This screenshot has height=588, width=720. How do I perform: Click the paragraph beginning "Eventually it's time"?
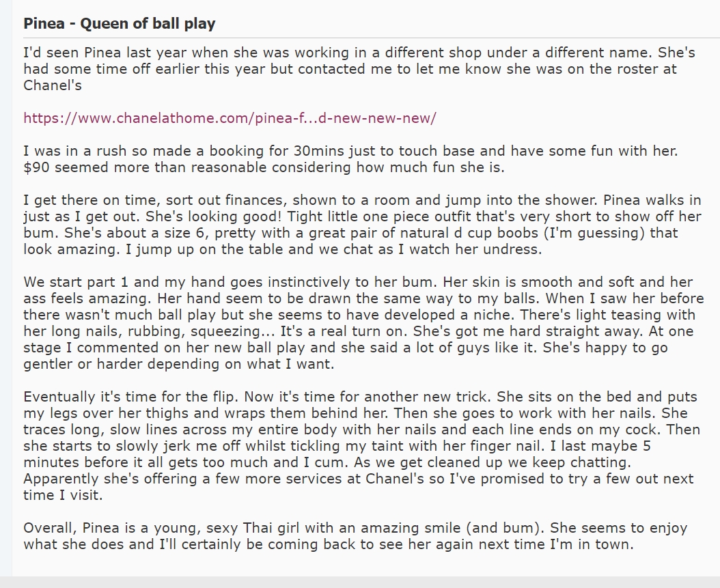pyautogui.click(x=362, y=446)
